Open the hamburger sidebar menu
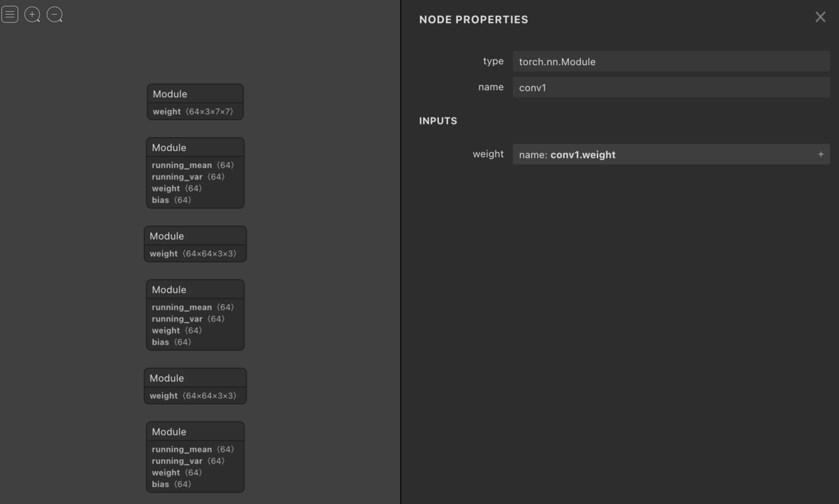 click(x=10, y=14)
